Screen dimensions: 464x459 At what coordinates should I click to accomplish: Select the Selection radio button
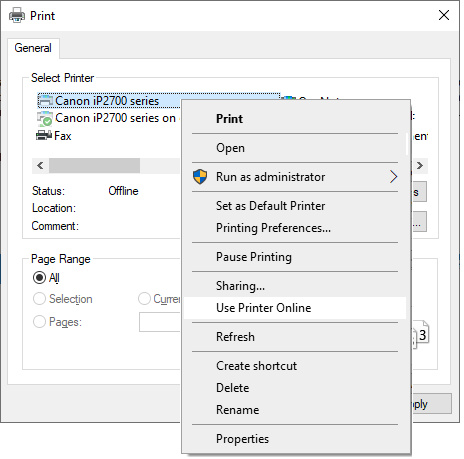coord(39,299)
